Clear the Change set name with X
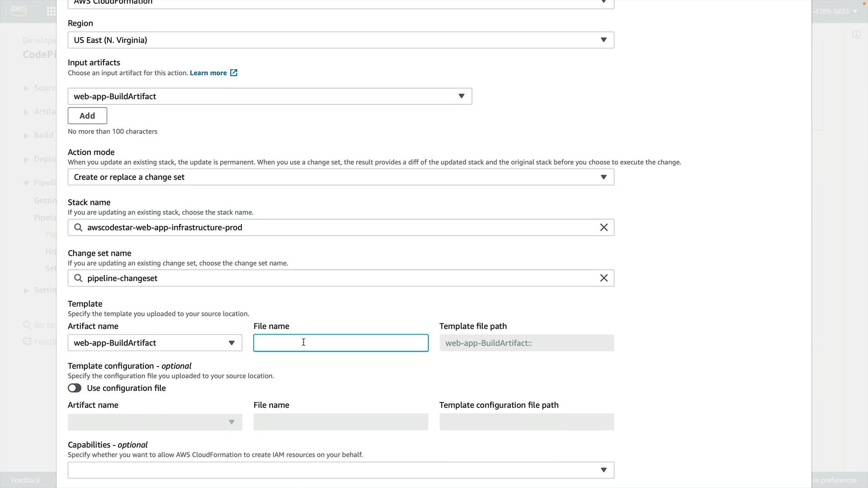The image size is (868, 488). (604, 278)
